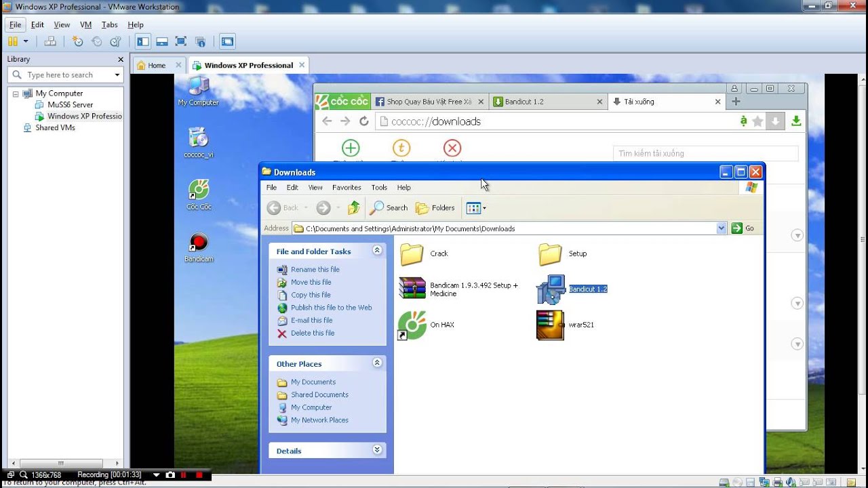Toggle the thumbnail bar icon
The image size is (868, 488).
161,41
